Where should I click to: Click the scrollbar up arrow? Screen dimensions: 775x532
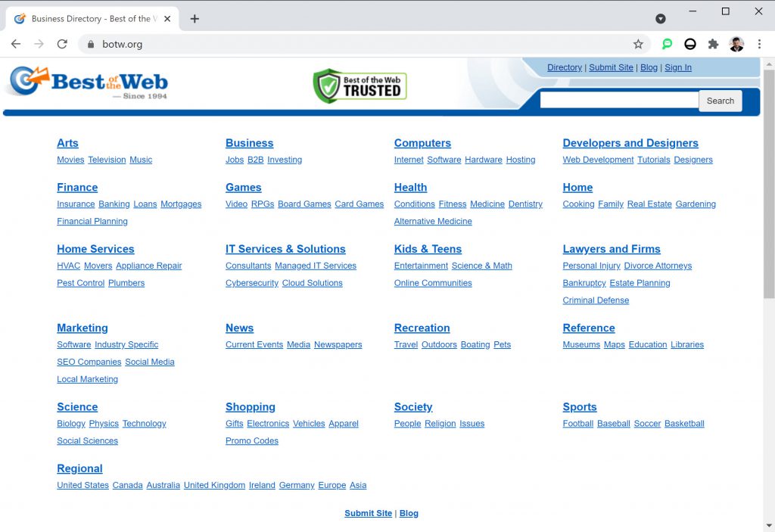[x=769, y=64]
